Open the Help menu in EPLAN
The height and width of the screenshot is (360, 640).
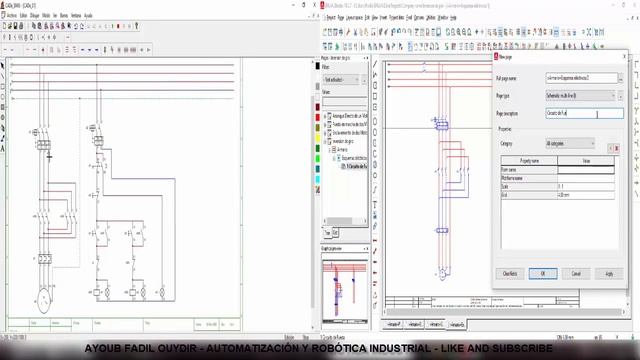(453, 18)
